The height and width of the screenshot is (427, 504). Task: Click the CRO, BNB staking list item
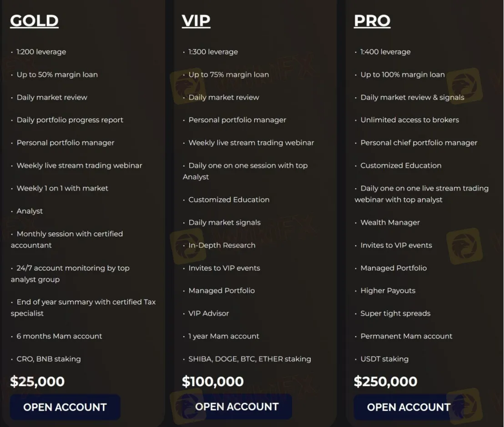coord(48,359)
